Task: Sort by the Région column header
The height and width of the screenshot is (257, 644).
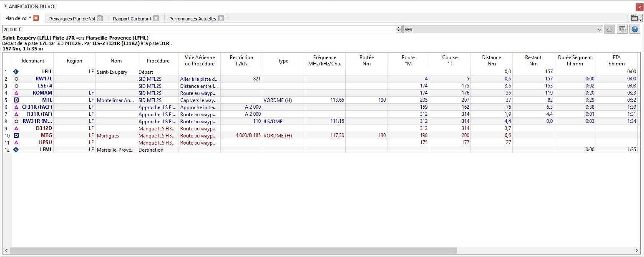Action: [75, 60]
